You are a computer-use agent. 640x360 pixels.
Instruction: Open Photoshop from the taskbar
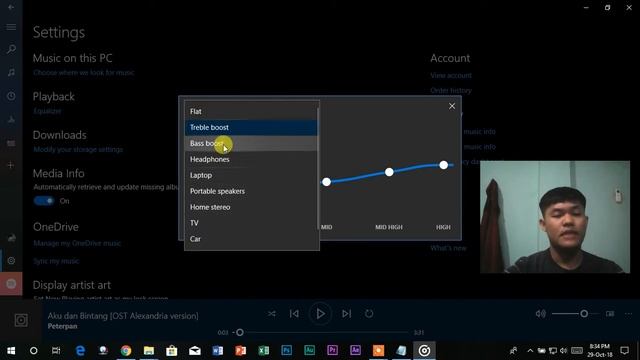coord(287,351)
